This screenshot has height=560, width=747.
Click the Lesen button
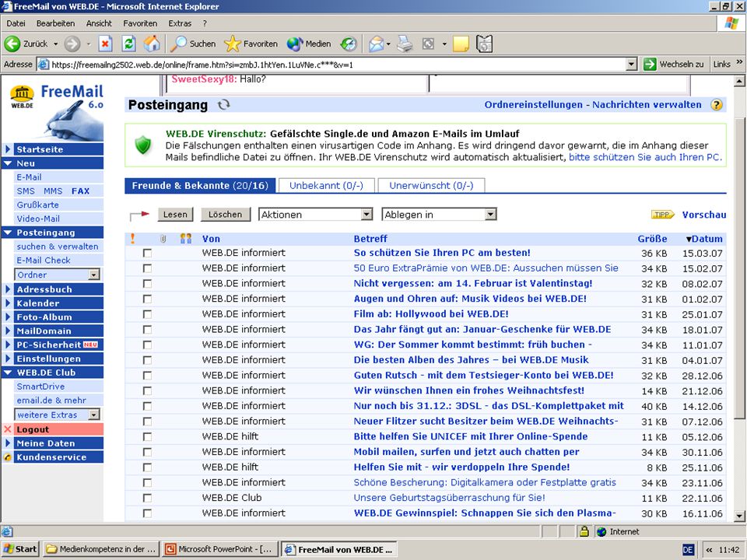pyautogui.click(x=175, y=215)
